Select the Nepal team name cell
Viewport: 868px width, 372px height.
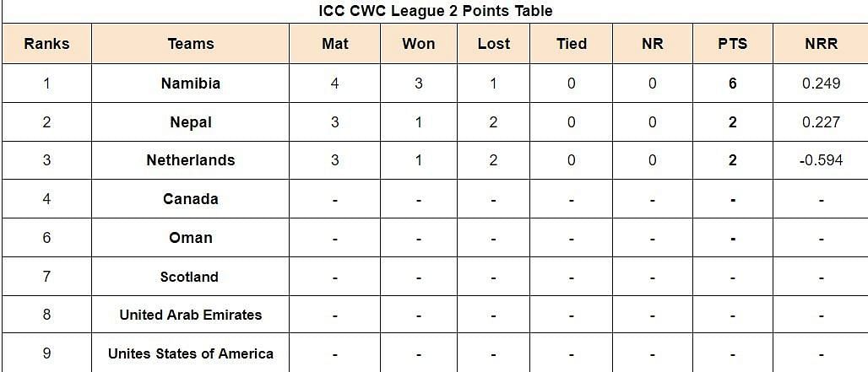point(191,122)
